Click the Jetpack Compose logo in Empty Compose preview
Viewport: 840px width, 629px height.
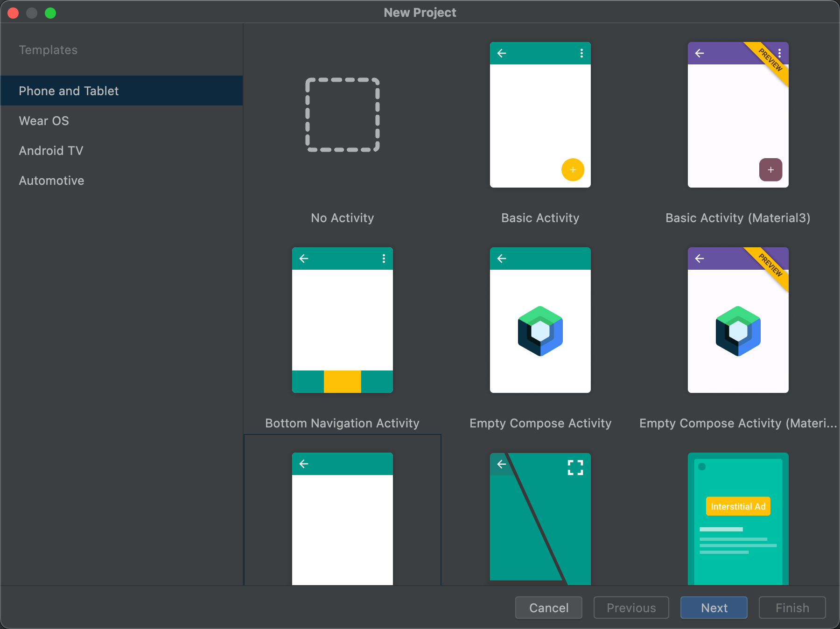point(540,331)
